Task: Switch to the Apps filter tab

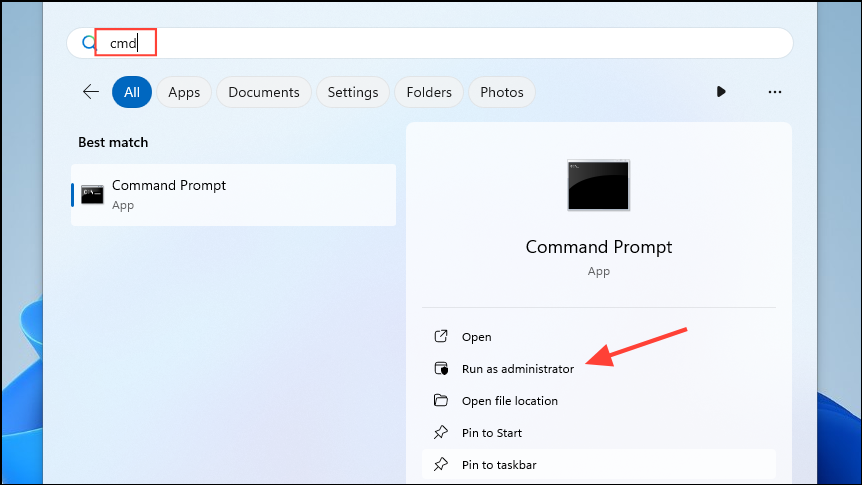Action: 184,92
